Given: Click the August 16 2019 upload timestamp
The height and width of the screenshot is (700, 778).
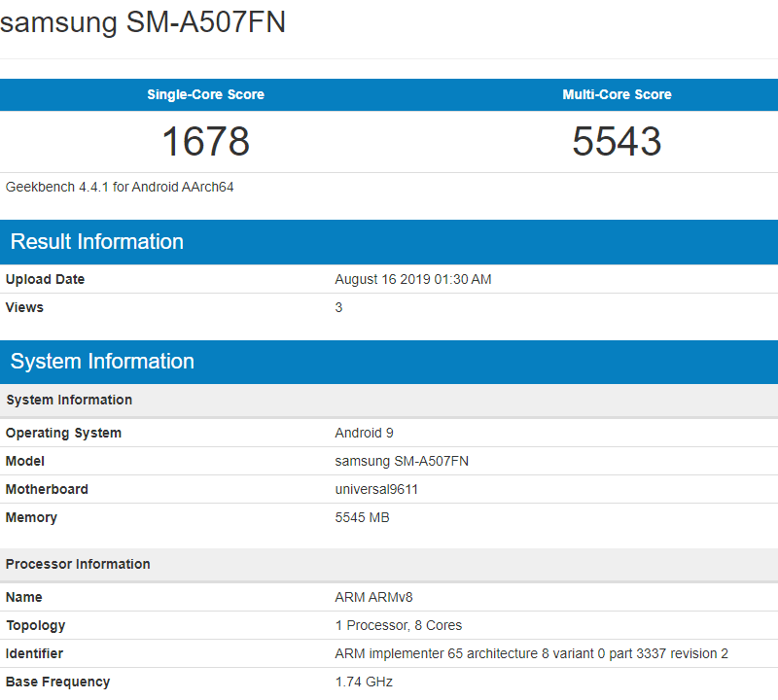Looking at the screenshot, I should 413,279.
